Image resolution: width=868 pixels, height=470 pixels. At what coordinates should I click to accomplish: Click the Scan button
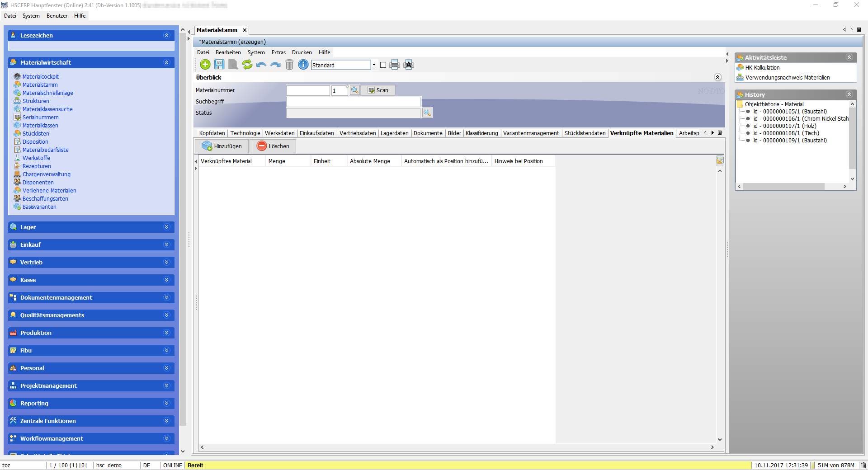pyautogui.click(x=378, y=90)
